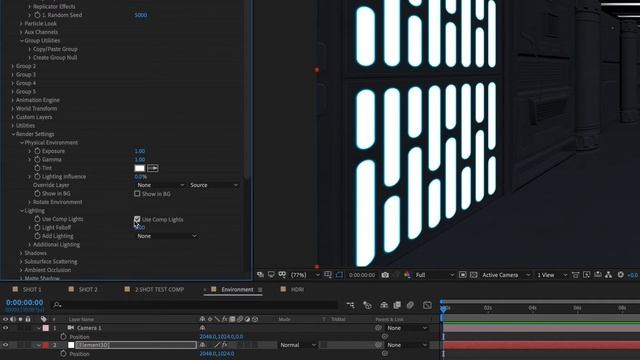
Task: Switch to the SHOT 2 tab
Action: [88, 289]
